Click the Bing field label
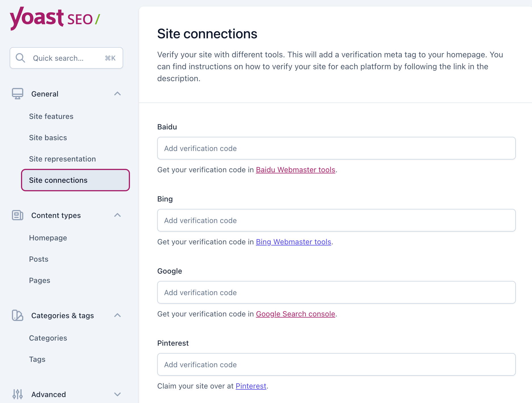 pyautogui.click(x=165, y=199)
